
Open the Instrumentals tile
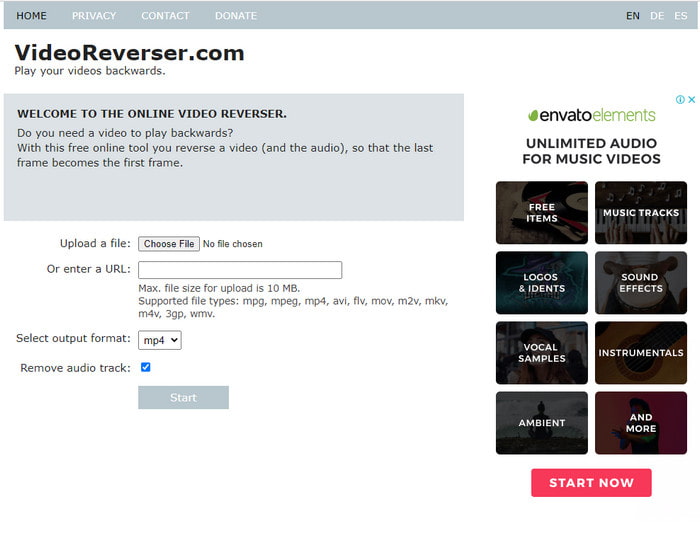(641, 353)
